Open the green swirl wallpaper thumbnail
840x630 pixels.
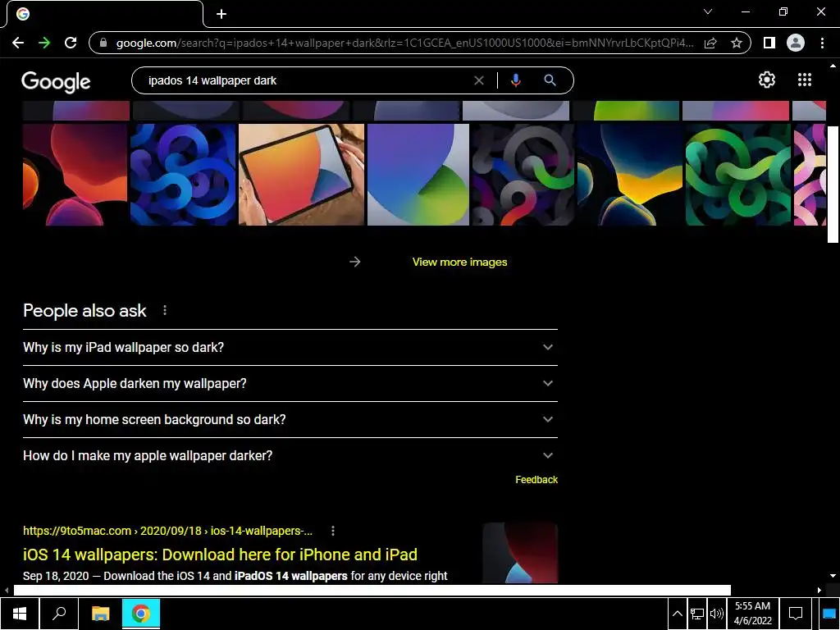738,175
